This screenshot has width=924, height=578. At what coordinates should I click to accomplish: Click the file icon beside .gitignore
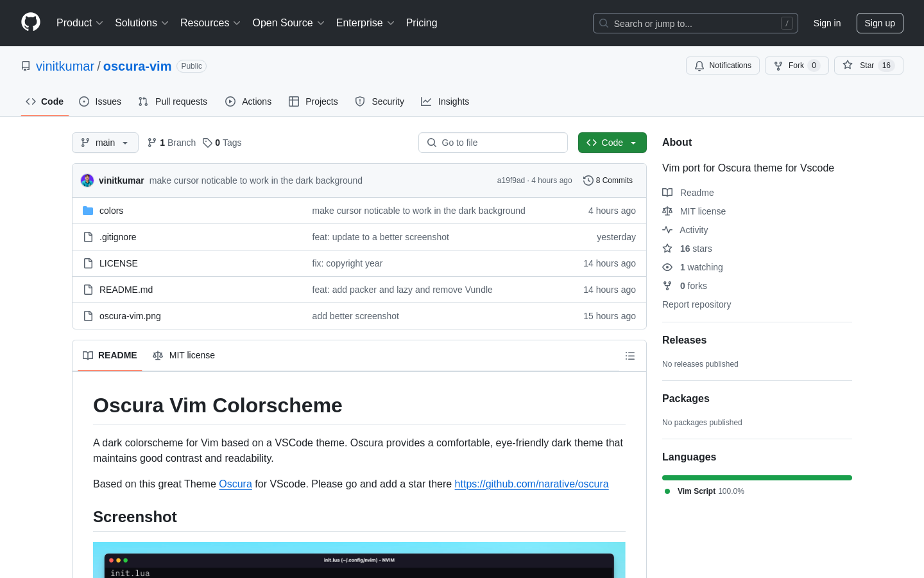(x=88, y=237)
